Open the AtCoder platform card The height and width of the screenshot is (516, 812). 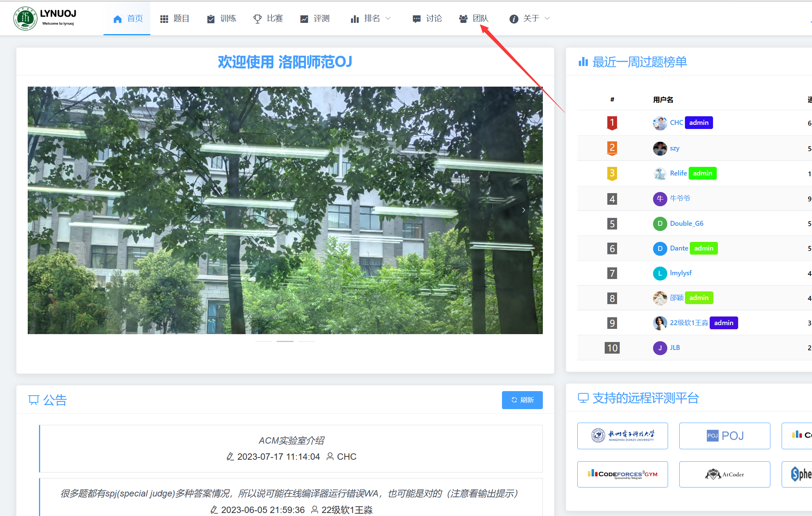724,474
